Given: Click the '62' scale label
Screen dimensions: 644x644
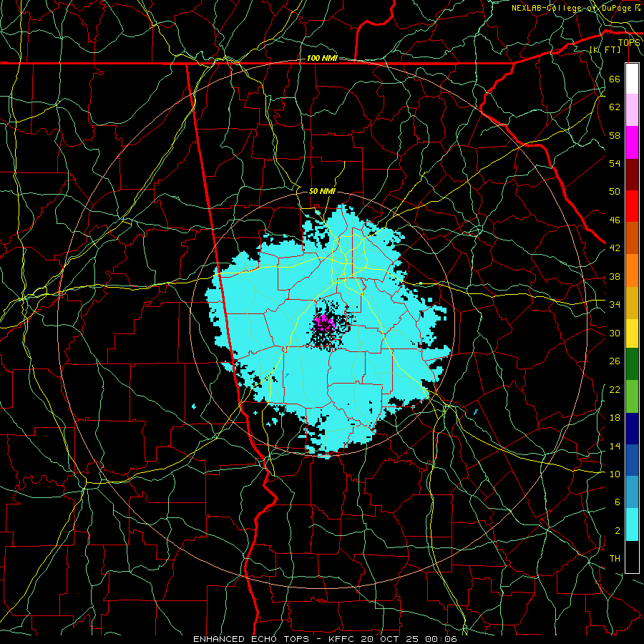Looking at the screenshot, I should coord(615,107).
